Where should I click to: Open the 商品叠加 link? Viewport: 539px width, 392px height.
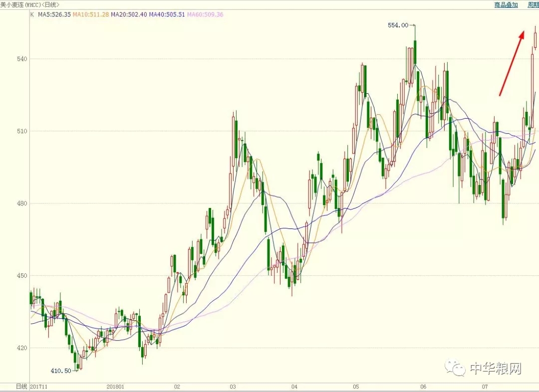[506, 5]
